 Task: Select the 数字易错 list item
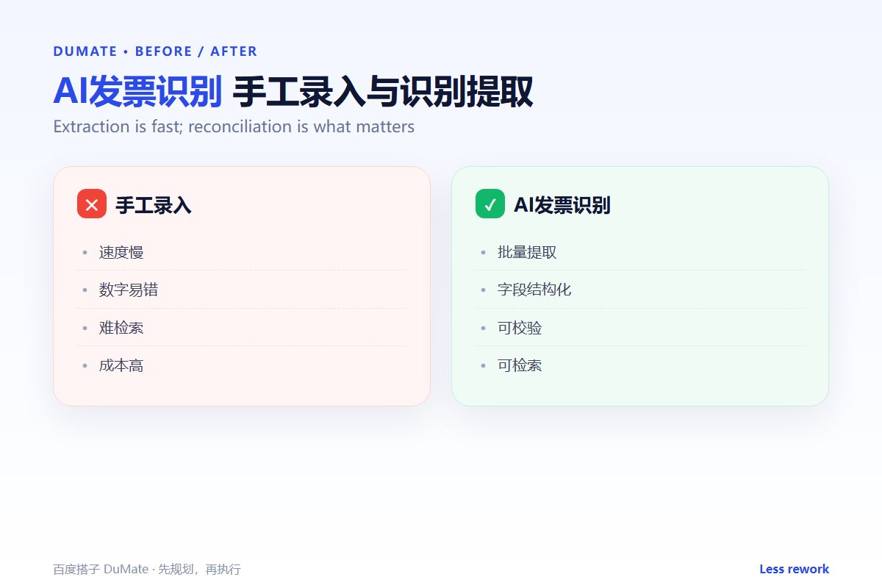click(242, 290)
